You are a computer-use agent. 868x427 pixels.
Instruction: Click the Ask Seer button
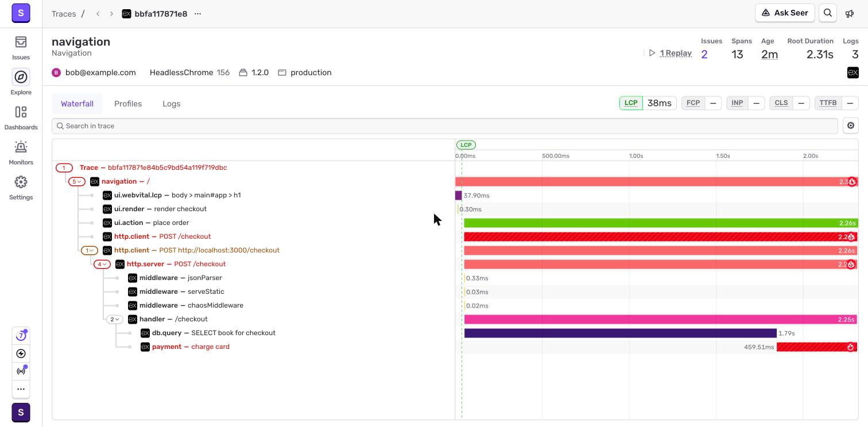(x=785, y=13)
